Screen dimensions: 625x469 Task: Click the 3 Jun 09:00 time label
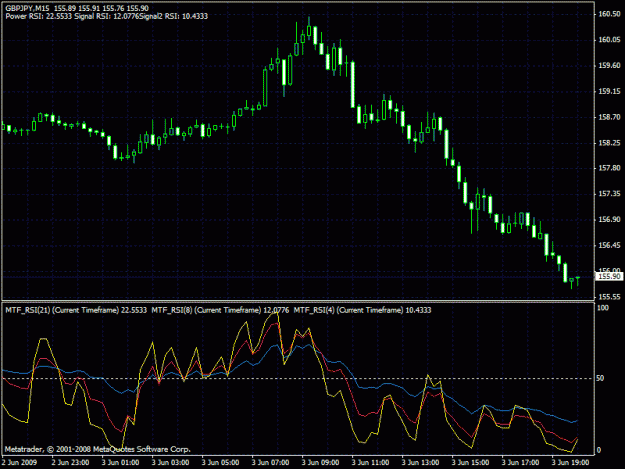point(320,463)
